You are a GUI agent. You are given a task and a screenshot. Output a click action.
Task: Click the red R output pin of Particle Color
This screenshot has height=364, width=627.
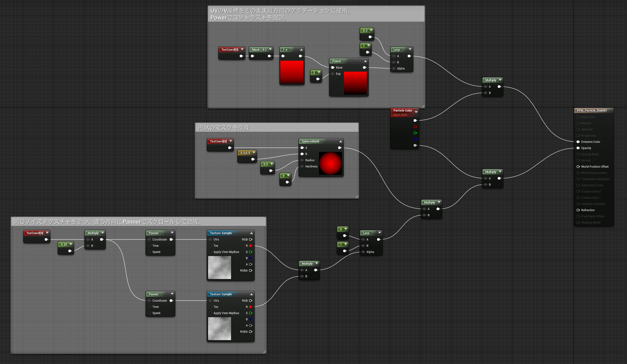(x=415, y=127)
